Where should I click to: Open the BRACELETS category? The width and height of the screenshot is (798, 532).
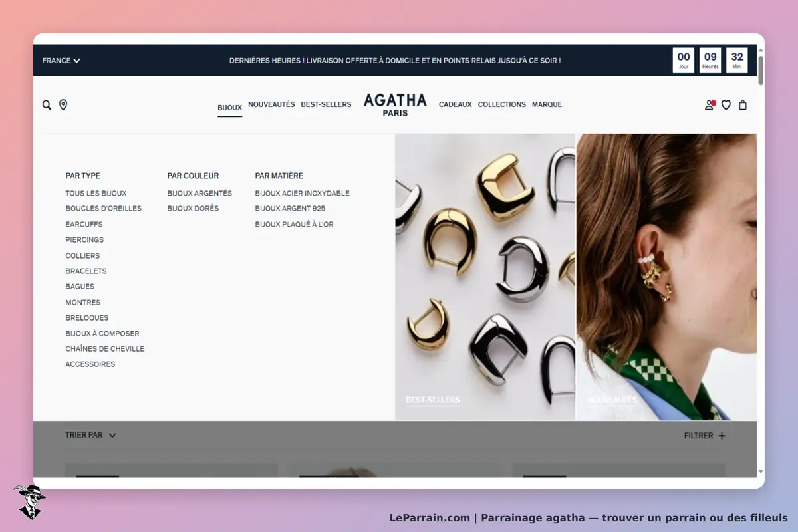(86, 271)
